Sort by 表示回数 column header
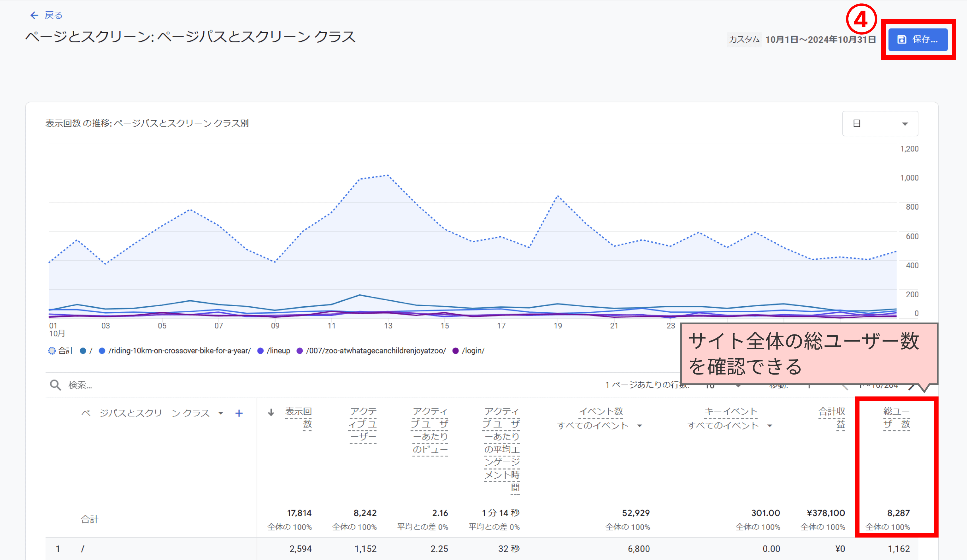This screenshot has width=967, height=560. tap(298, 418)
